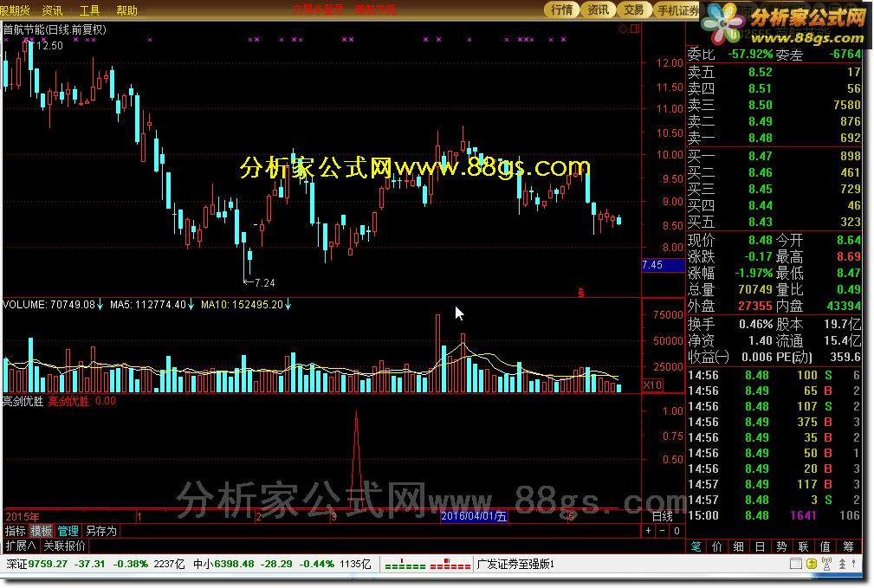Click the 卖五 price 8.52
The width and height of the screenshot is (874, 588).
tap(761, 72)
